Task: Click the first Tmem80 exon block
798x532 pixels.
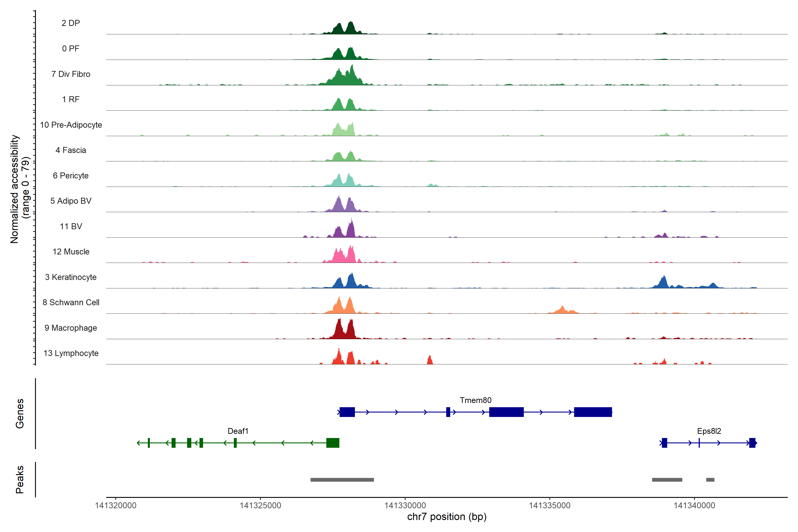Action: pyautogui.click(x=347, y=412)
